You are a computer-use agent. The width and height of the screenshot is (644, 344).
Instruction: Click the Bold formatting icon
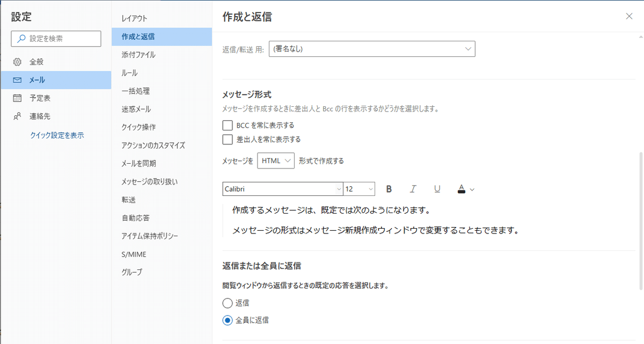click(x=389, y=189)
